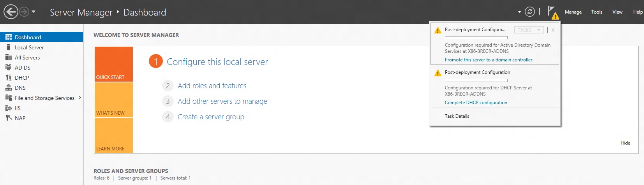Open the navigation history dropdown arrow
Image resolution: width=644 pixels, height=185 pixels.
[x=34, y=12]
